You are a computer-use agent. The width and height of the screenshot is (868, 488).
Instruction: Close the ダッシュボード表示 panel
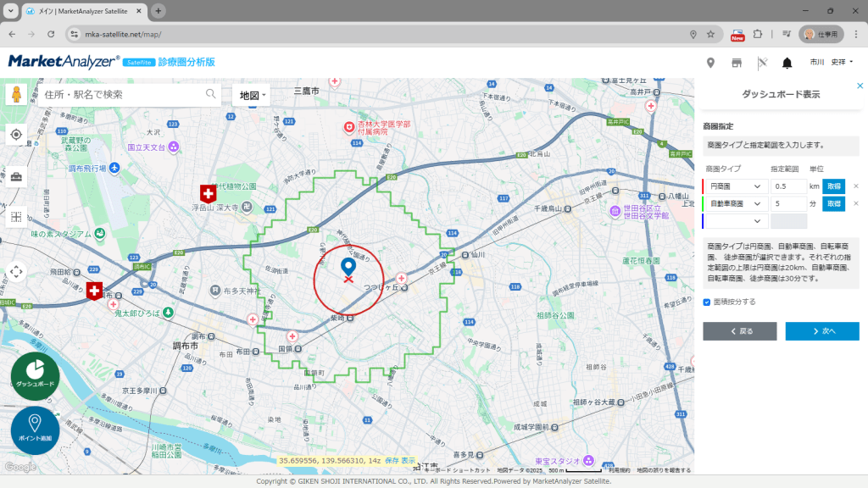point(860,86)
